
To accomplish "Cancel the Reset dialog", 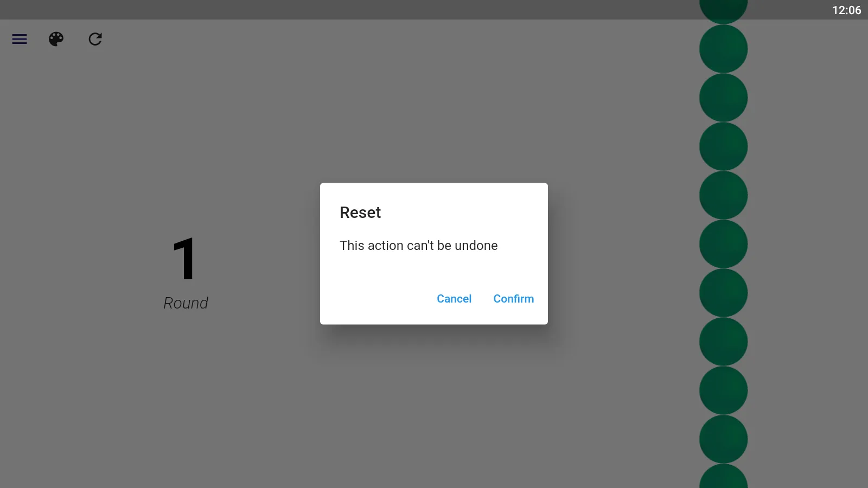I will pos(454,299).
